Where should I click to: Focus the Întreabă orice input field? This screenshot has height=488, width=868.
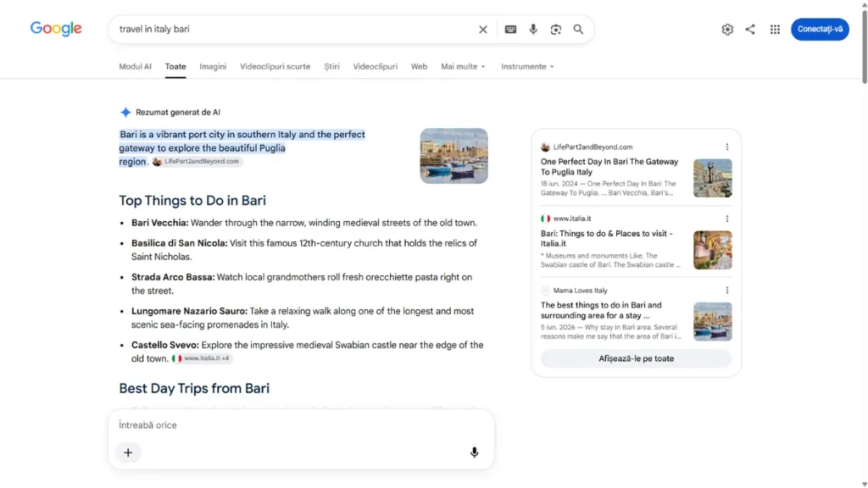(301, 425)
